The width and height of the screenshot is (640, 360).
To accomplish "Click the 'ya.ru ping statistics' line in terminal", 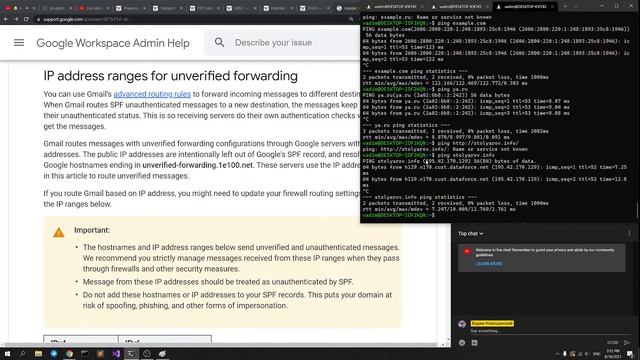I will pyautogui.click(x=406, y=125).
